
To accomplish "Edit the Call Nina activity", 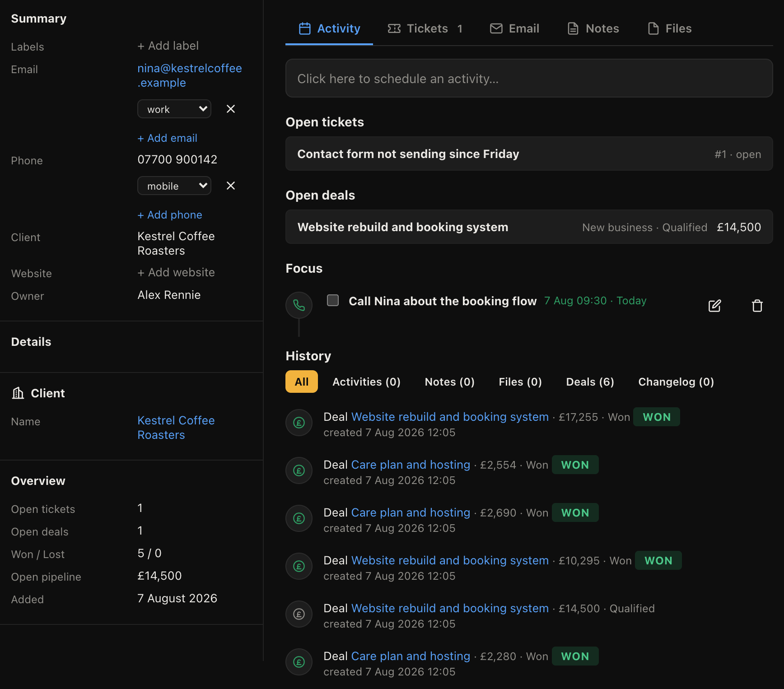I will click(714, 306).
